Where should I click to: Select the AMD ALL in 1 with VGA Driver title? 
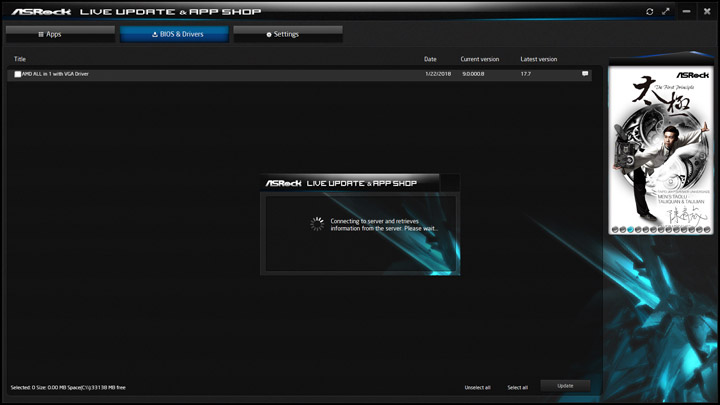point(55,74)
